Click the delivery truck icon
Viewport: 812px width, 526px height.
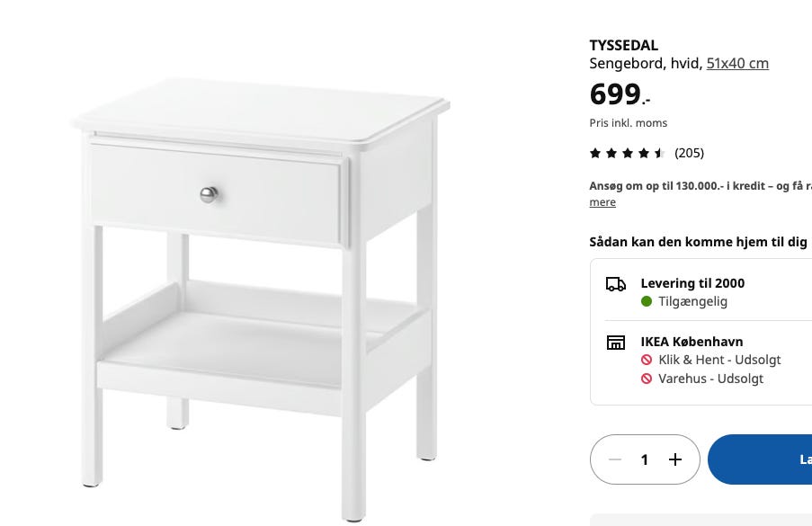[616, 284]
